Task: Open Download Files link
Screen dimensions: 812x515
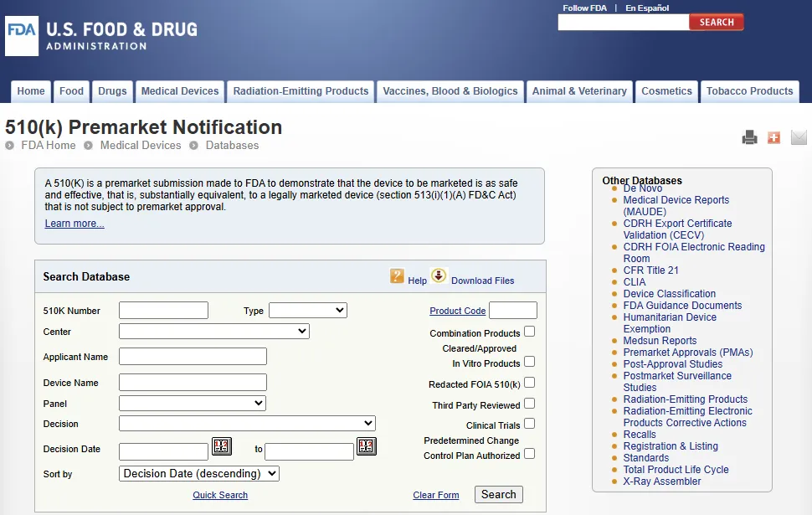Action: [483, 281]
